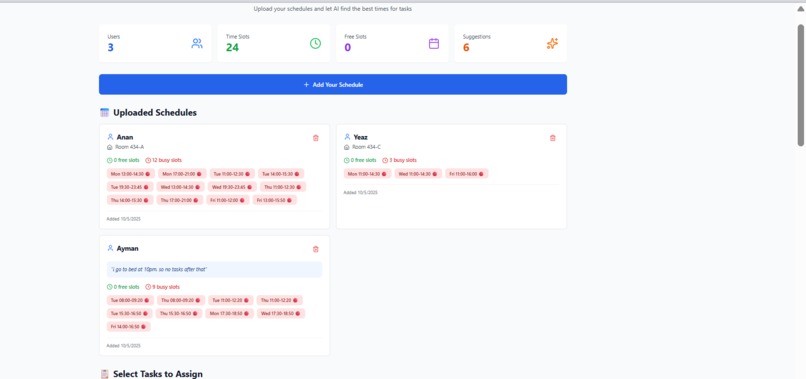Click the Uploaded Schedules heading
The width and height of the screenshot is (806, 379).
point(155,113)
